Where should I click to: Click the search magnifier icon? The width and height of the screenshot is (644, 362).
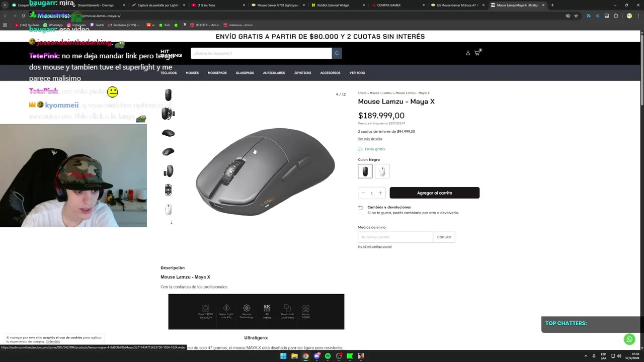337,53
